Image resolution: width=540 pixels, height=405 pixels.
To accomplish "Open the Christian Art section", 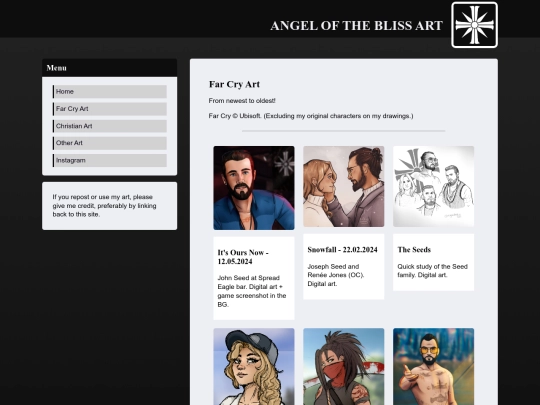I will [x=110, y=126].
